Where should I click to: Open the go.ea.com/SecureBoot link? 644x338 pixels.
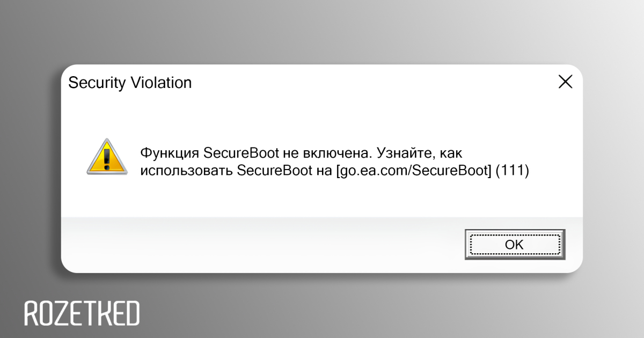[x=414, y=171]
